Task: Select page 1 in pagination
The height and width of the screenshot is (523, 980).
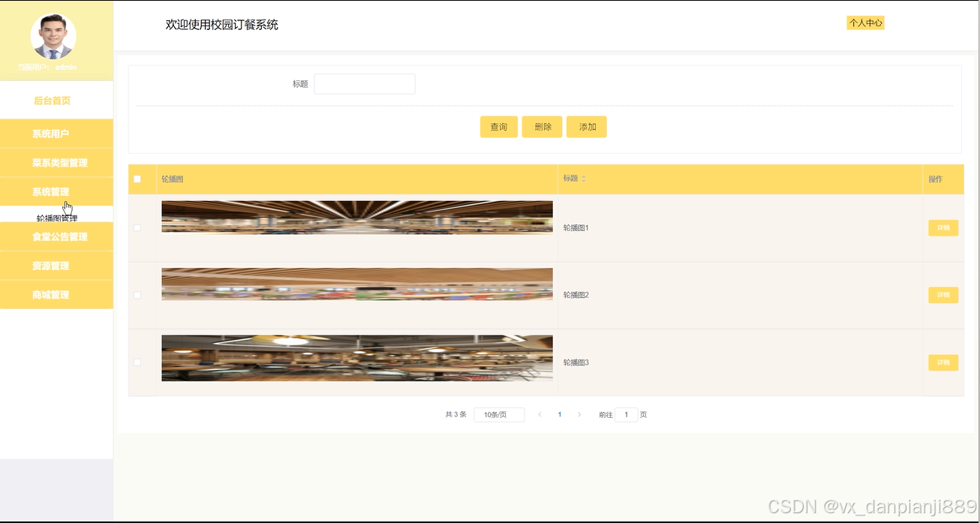Action: coord(560,414)
